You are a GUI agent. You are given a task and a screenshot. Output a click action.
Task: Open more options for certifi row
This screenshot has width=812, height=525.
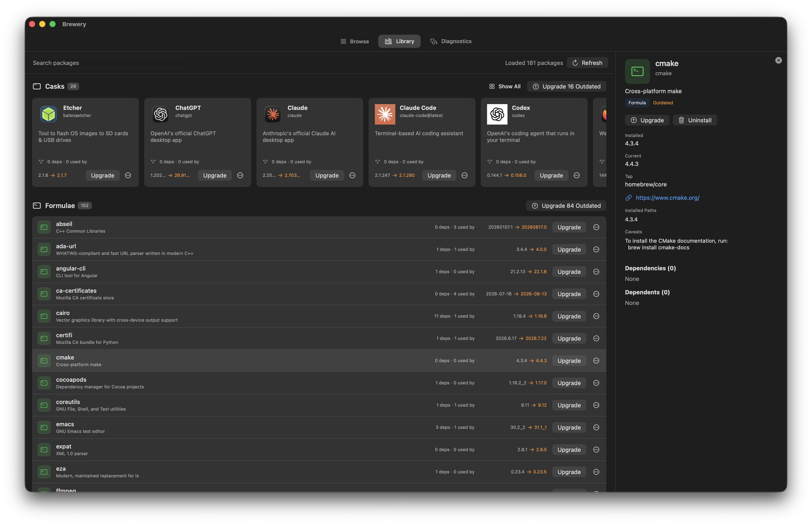[596, 338]
